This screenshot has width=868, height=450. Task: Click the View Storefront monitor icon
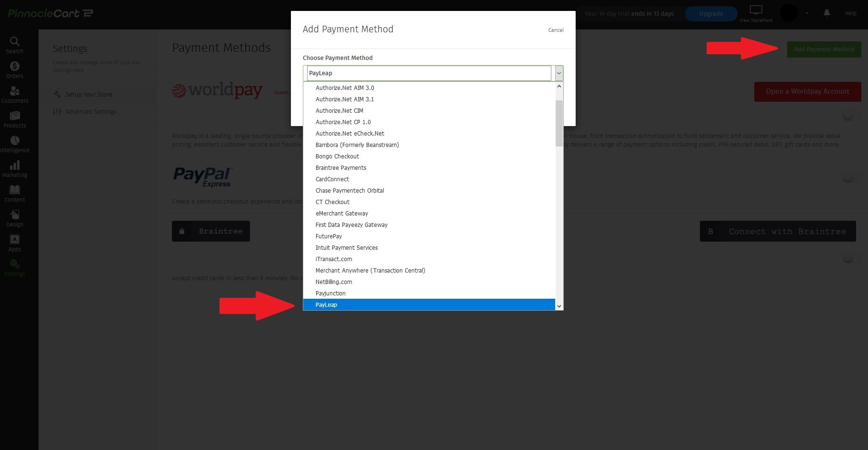[756, 10]
